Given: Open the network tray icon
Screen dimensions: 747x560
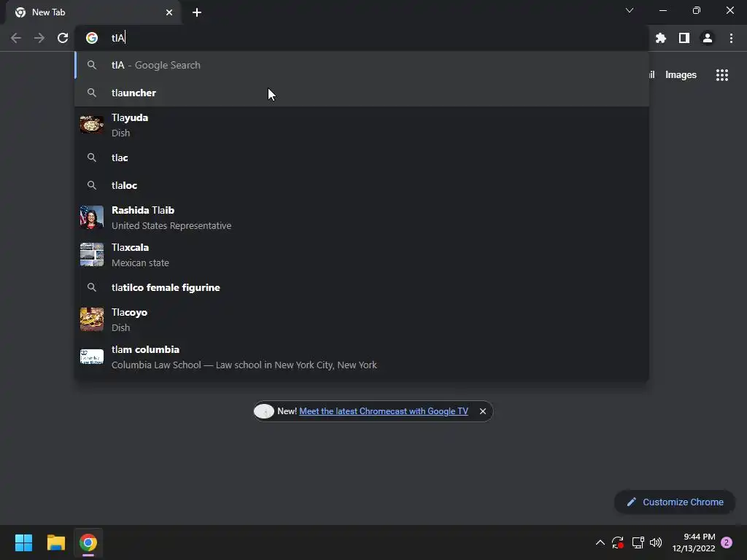Looking at the screenshot, I should click(638, 542).
